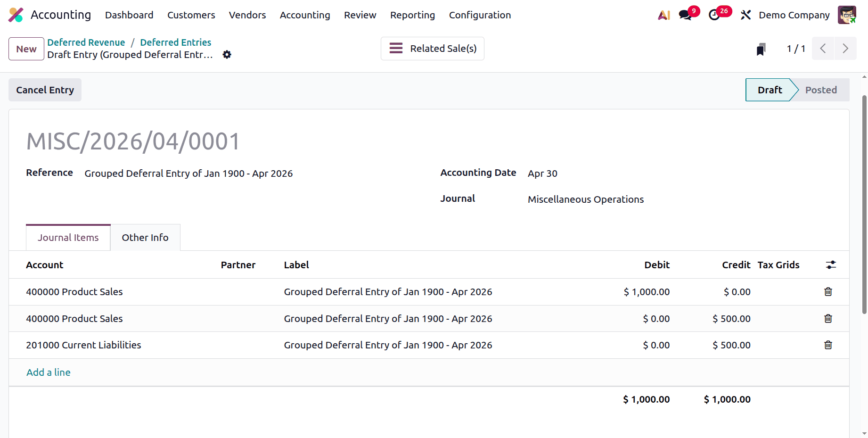Delete the Current Liabilities journal line
Image resolution: width=868 pixels, height=438 pixels.
(828, 345)
